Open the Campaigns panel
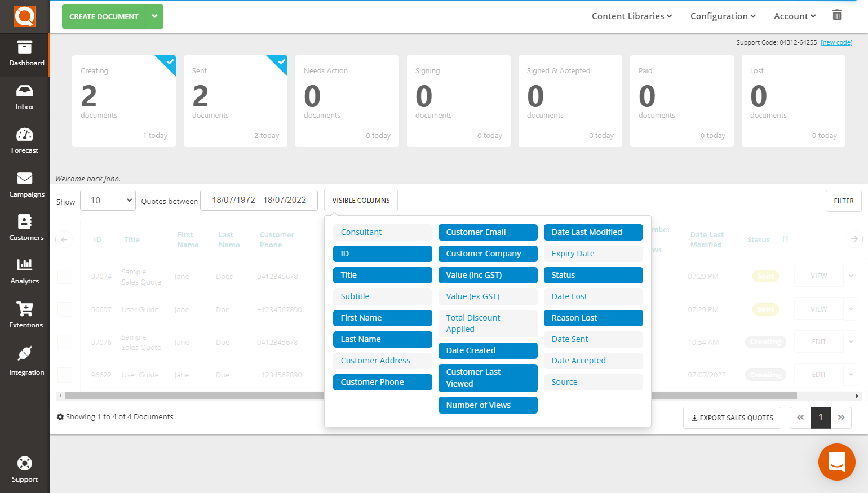Screen dimensions: 868x493 click(24, 185)
